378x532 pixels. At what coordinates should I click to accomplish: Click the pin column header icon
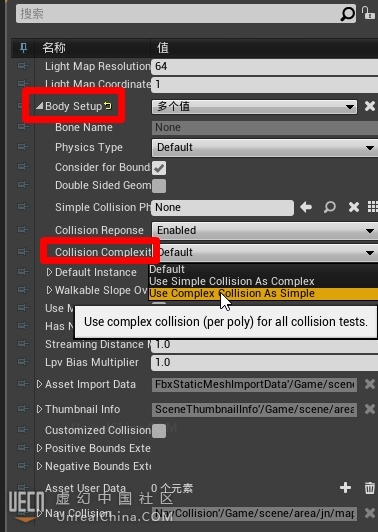pyautogui.click(x=23, y=48)
